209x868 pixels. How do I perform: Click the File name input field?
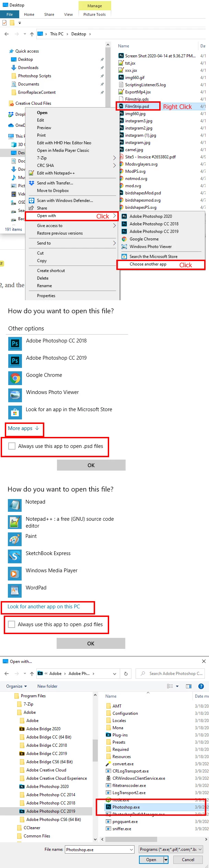100,849
